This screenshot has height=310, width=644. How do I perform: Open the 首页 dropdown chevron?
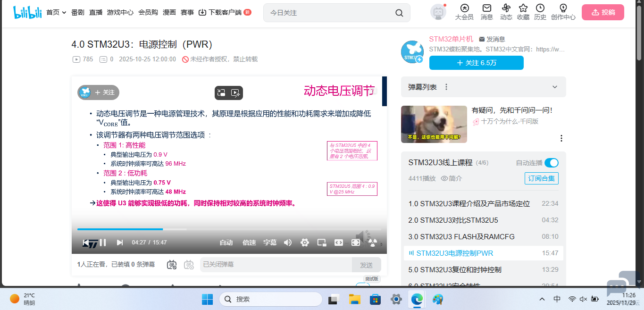point(64,13)
